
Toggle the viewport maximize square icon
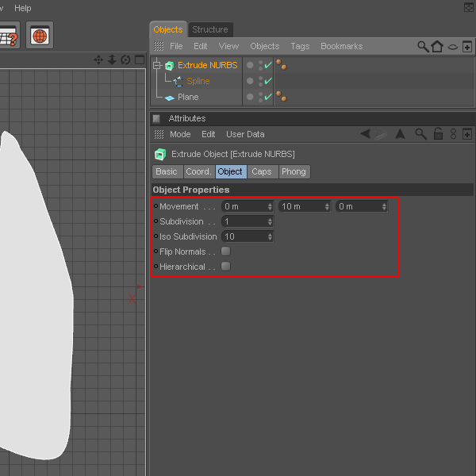pyautogui.click(x=140, y=59)
